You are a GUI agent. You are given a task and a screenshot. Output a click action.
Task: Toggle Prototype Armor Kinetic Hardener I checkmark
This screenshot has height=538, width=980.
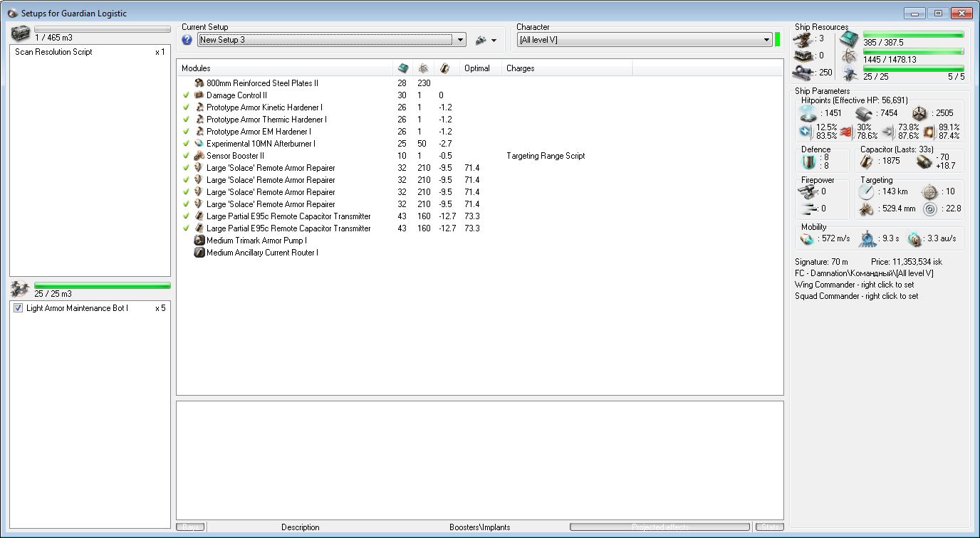click(x=186, y=107)
